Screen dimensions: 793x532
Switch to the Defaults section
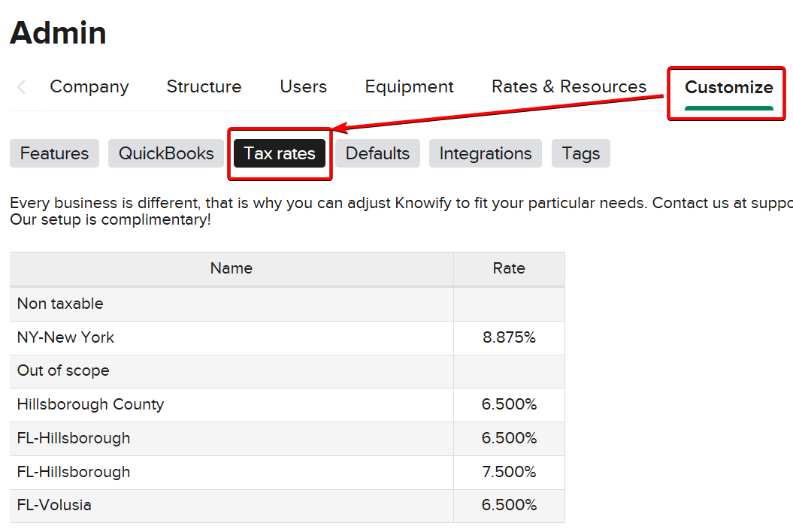pyautogui.click(x=377, y=153)
